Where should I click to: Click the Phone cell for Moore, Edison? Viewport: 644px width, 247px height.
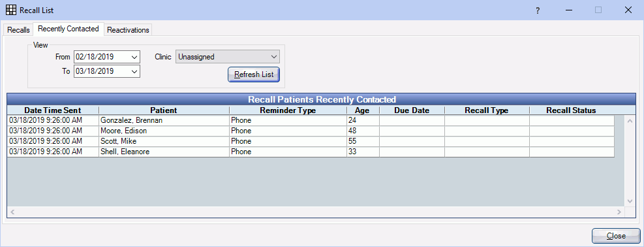288,131
